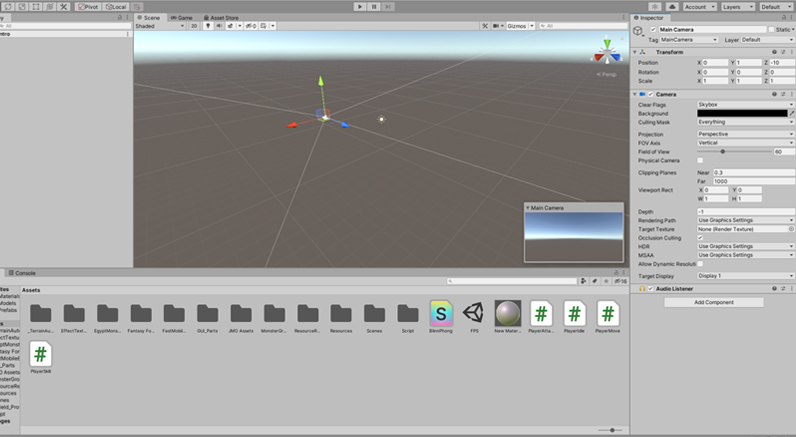Enable the Physical Camera checkbox

(700, 160)
